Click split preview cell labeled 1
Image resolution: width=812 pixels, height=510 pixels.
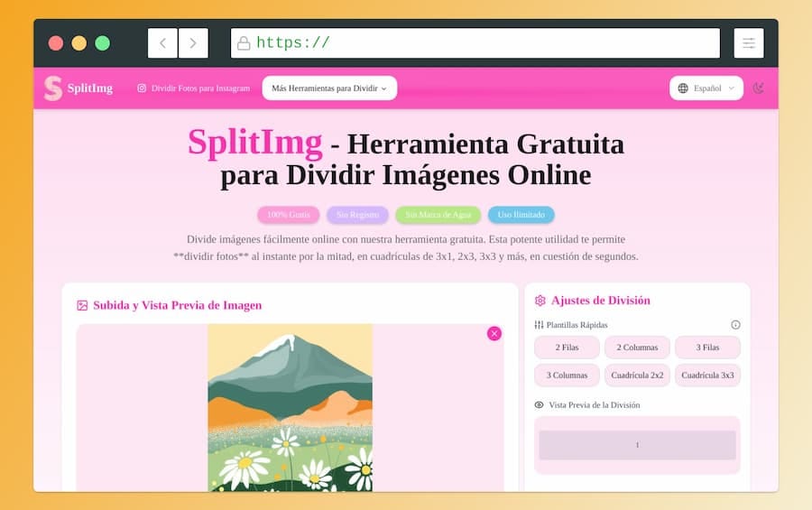coord(638,445)
